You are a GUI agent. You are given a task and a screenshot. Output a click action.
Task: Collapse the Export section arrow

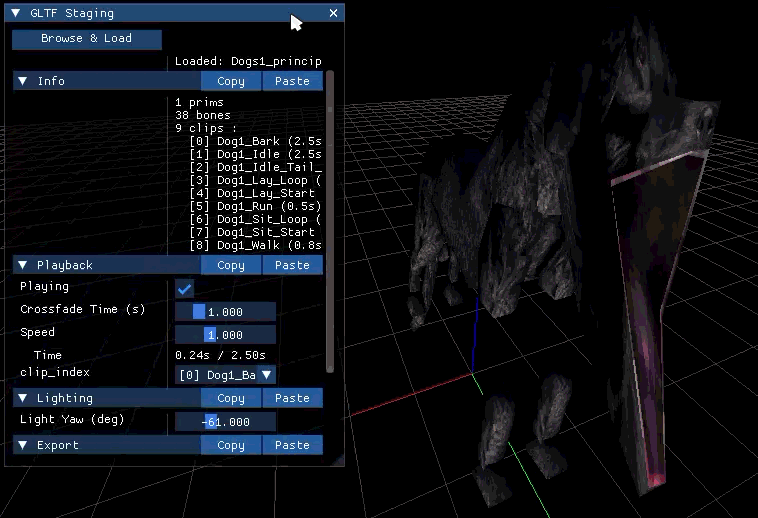[23, 445]
